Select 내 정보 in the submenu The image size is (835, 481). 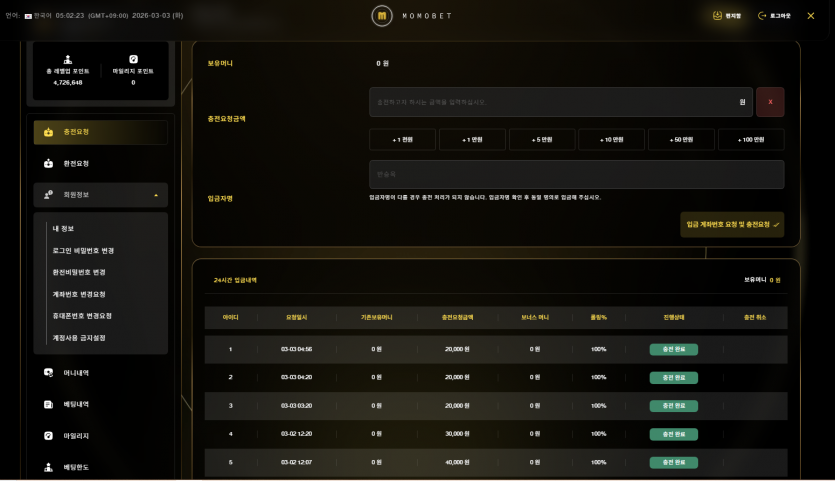(x=64, y=229)
